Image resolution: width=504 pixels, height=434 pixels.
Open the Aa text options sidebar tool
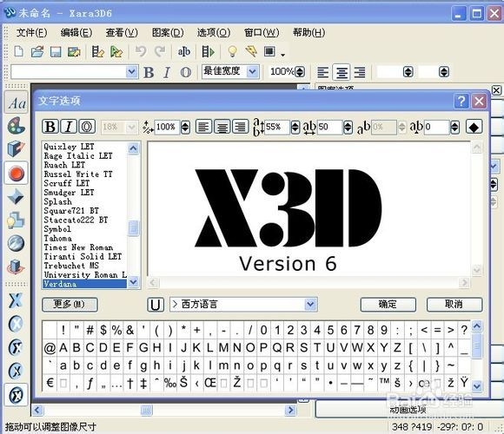(17, 102)
